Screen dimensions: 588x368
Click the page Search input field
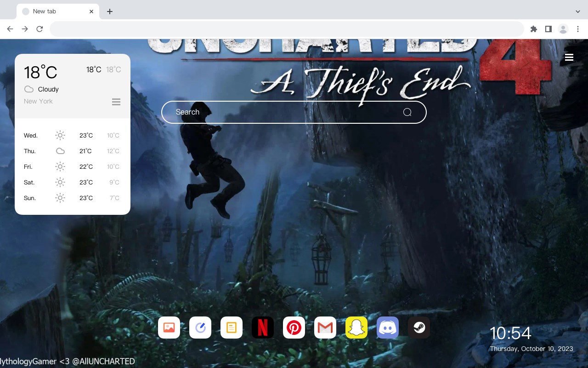294,112
